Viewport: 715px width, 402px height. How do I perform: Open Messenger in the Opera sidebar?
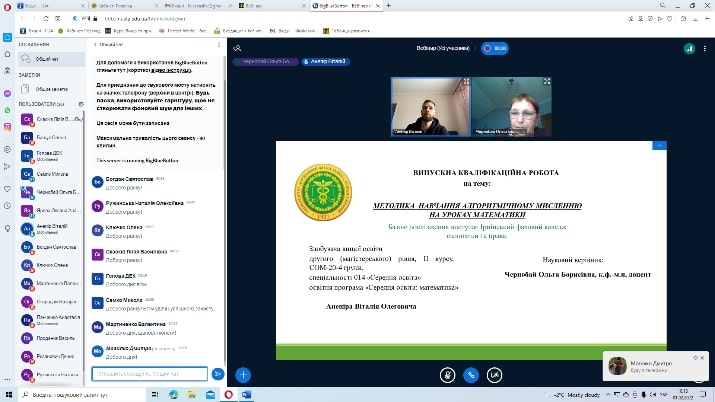(x=7, y=93)
